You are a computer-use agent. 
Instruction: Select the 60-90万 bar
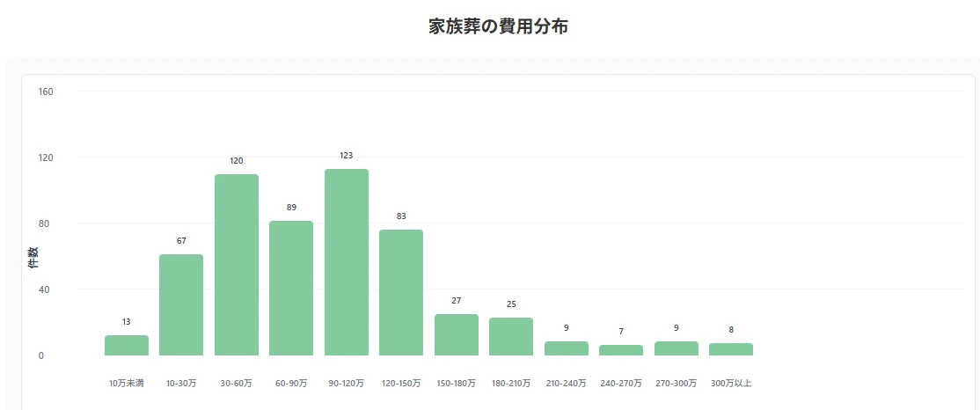[291, 289]
